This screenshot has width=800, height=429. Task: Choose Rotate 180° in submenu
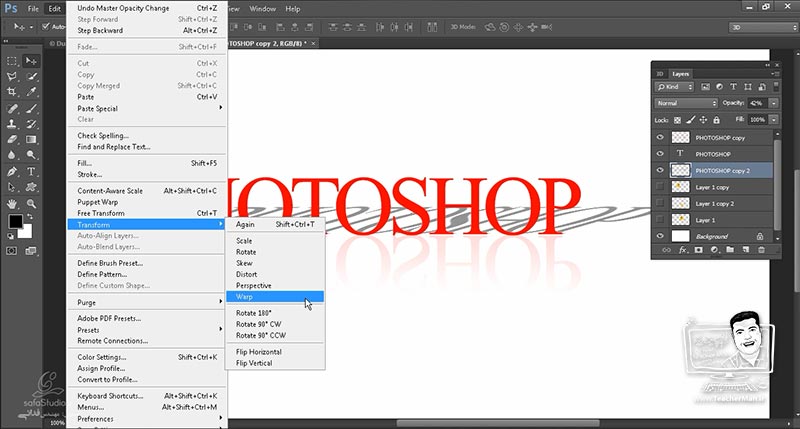point(275,313)
